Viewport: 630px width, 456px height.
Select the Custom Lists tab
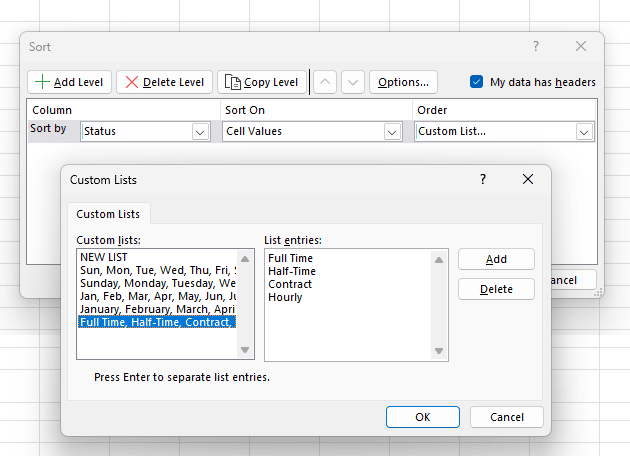(108, 214)
